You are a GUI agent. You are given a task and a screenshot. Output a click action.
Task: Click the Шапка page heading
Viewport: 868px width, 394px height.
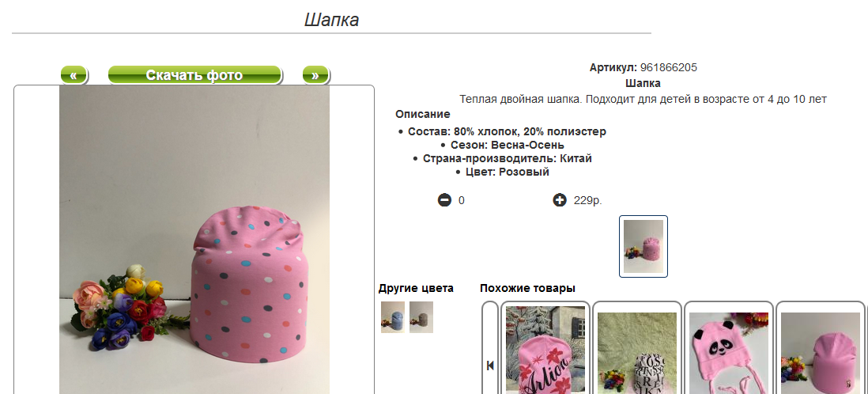tap(331, 20)
